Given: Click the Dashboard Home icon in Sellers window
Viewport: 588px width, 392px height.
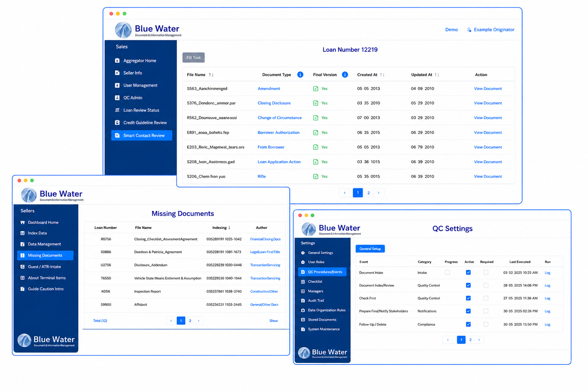Looking at the screenshot, I should [23, 222].
